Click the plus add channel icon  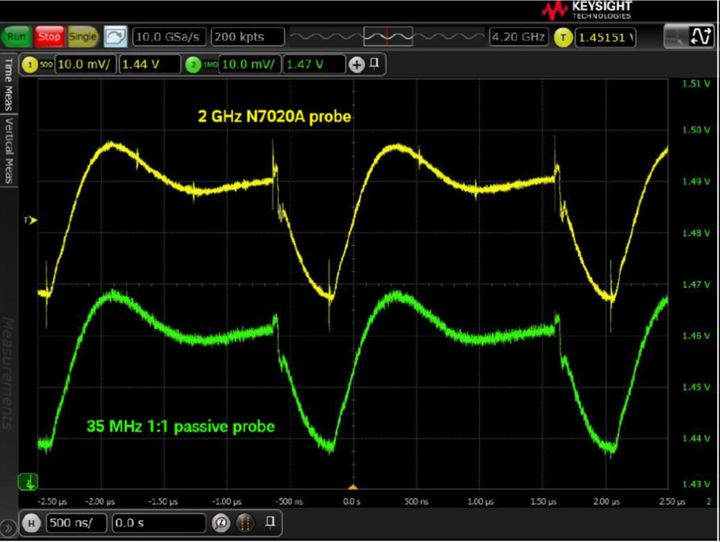coord(356,65)
